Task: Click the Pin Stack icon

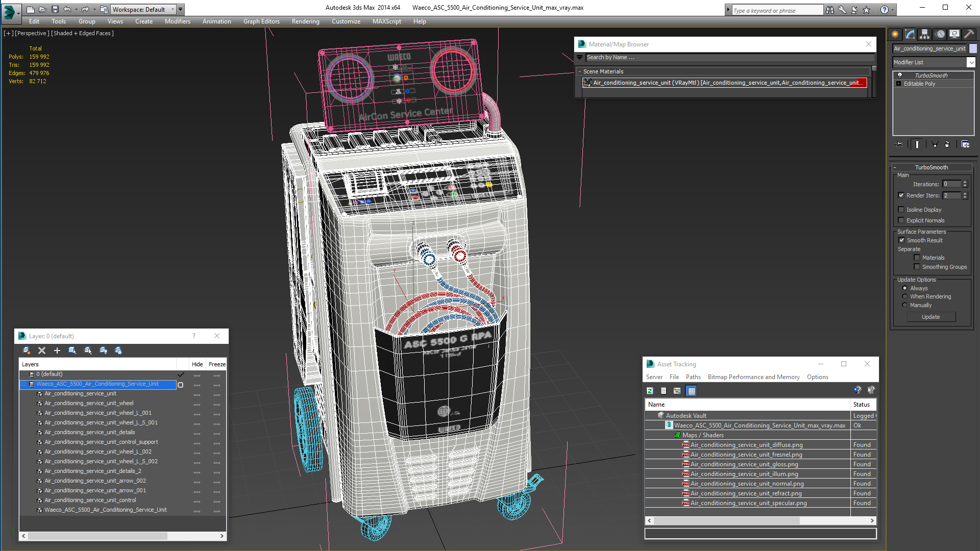Action: pos(899,144)
